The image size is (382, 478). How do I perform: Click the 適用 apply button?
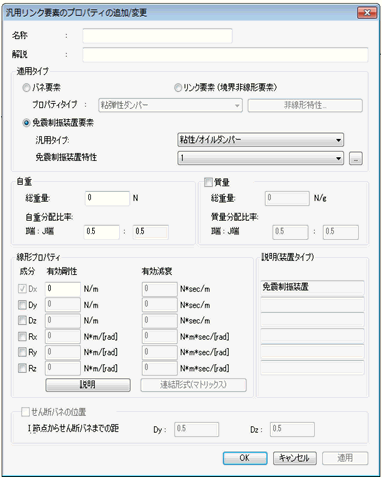[345, 458]
